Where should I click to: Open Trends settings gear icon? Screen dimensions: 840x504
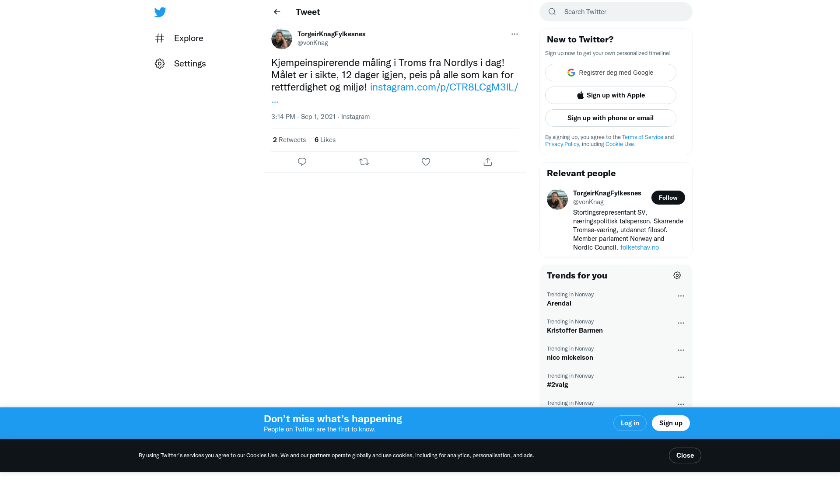(677, 275)
